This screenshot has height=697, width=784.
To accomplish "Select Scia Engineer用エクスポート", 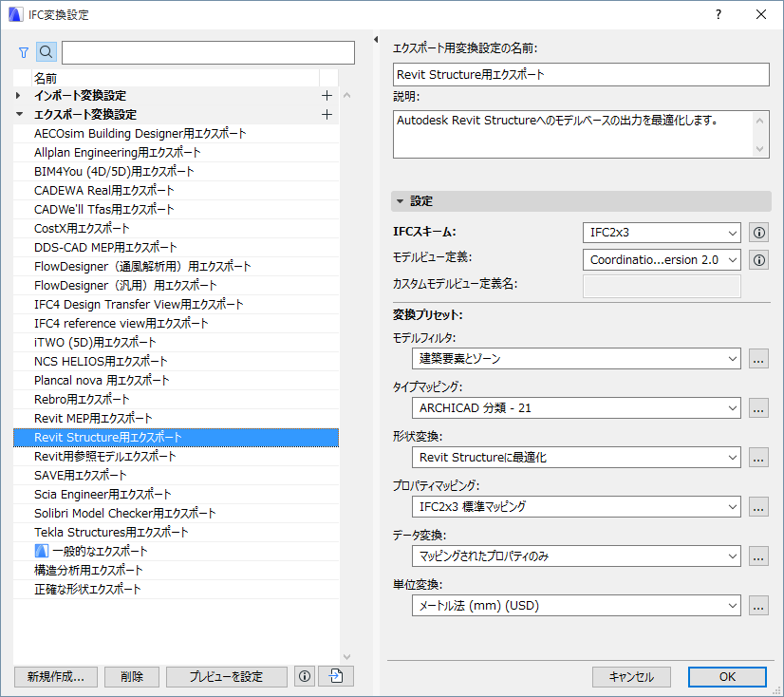I will (x=176, y=495).
